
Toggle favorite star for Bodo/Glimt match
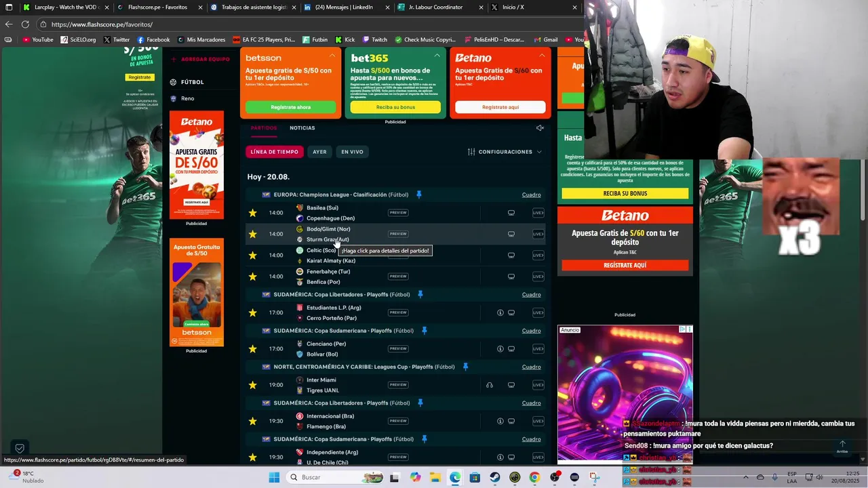(x=253, y=234)
